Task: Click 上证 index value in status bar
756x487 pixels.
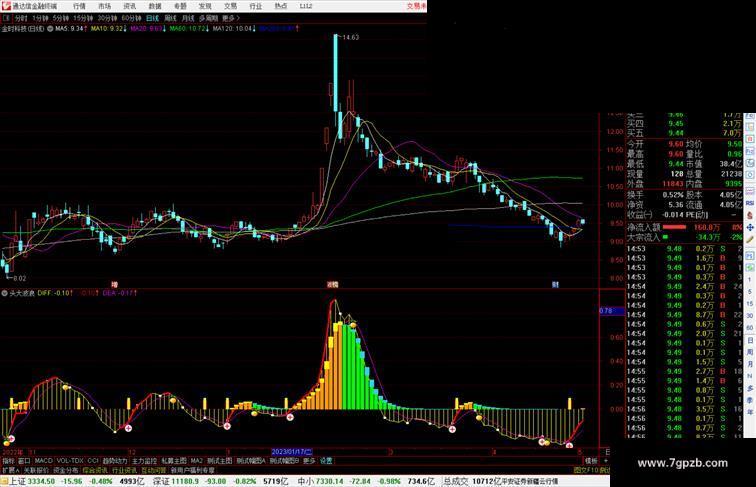Action: [40, 481]
